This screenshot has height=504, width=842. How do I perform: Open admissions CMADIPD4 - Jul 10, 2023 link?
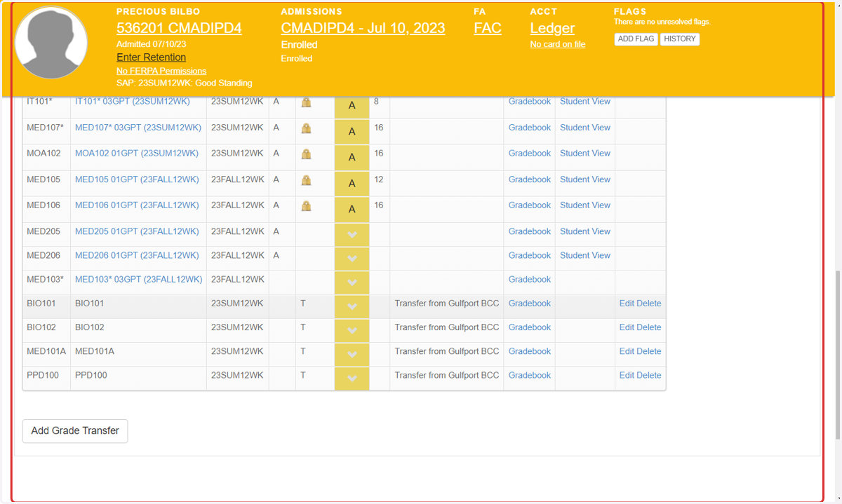point(363,28)
